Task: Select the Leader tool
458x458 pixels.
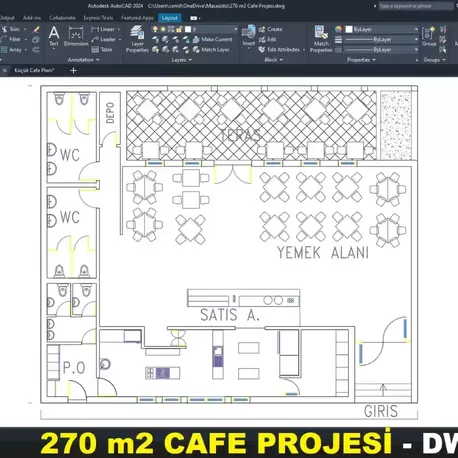Action: [x=103, y=39]
